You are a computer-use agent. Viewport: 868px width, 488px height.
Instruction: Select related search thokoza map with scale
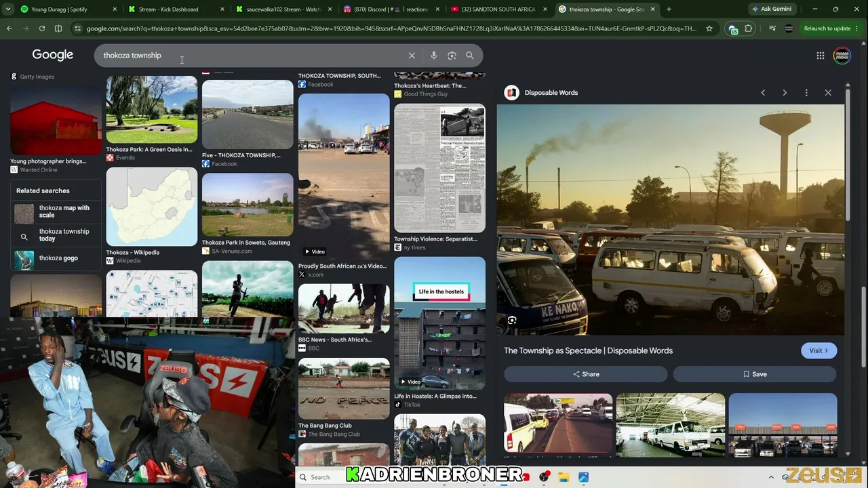[x=56, y=213]
